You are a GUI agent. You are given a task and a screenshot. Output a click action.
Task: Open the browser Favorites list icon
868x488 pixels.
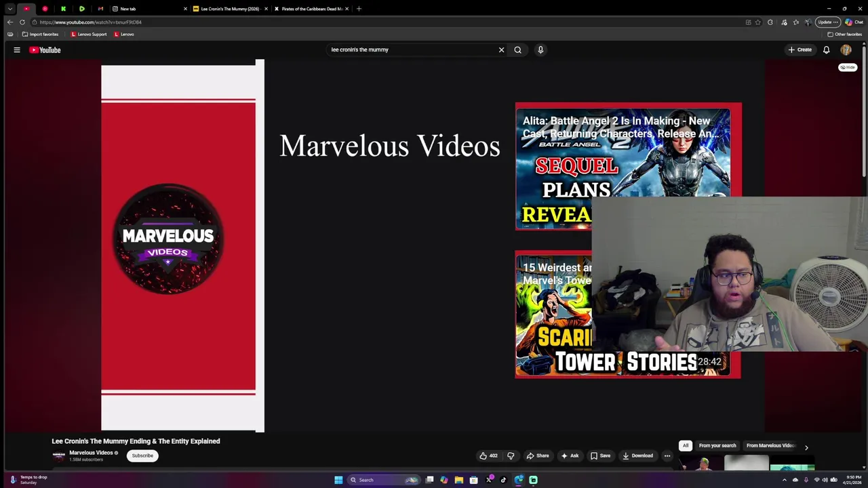796,22
